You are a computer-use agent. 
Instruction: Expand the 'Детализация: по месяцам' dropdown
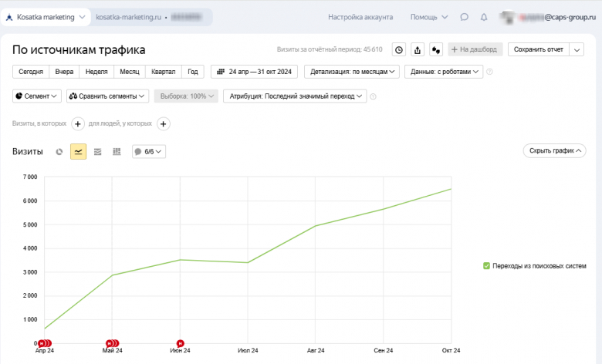pyautogui.click(x=351, y=72)
